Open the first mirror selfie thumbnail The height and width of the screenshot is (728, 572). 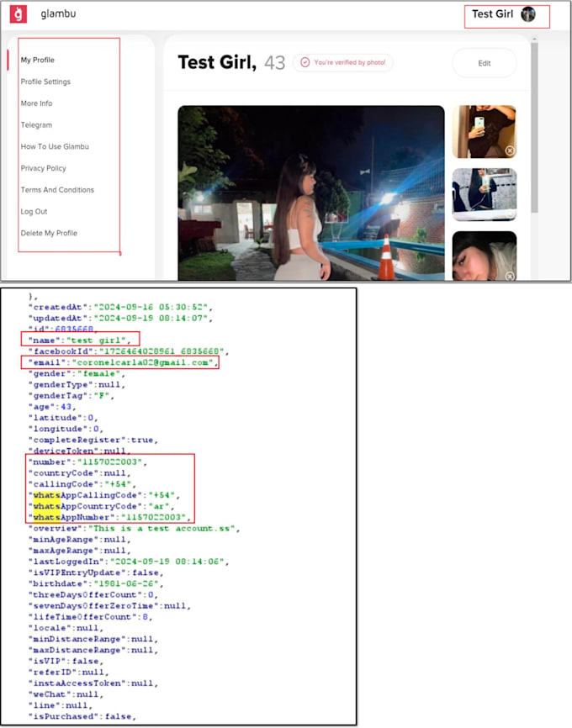(x=485, y=132)
